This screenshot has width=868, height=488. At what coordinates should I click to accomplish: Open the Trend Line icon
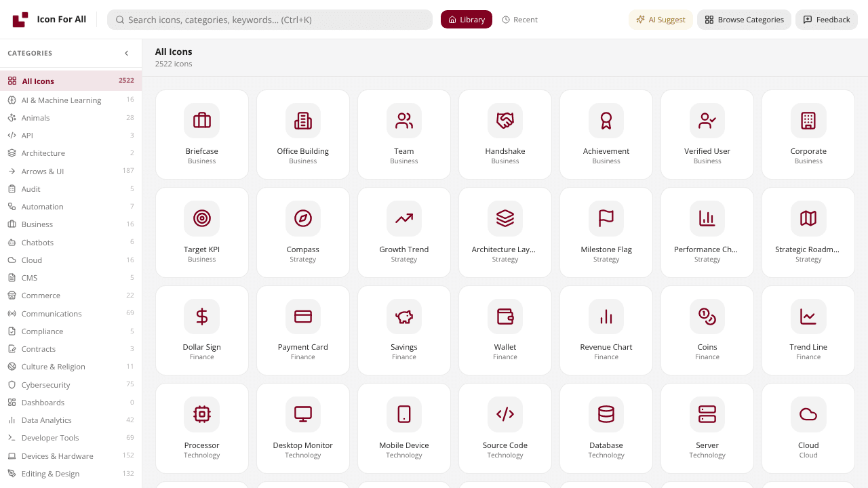(808, 330)
